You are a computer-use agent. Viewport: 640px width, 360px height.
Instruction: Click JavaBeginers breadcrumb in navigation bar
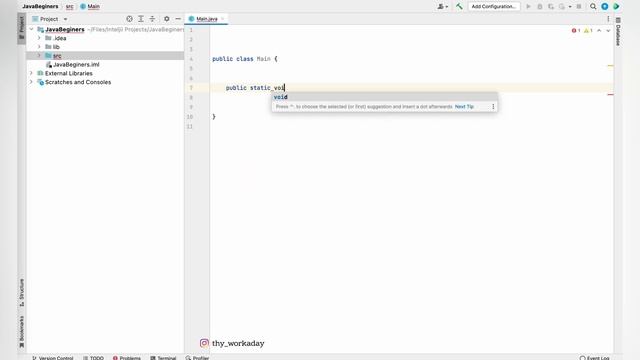point(40,7)
